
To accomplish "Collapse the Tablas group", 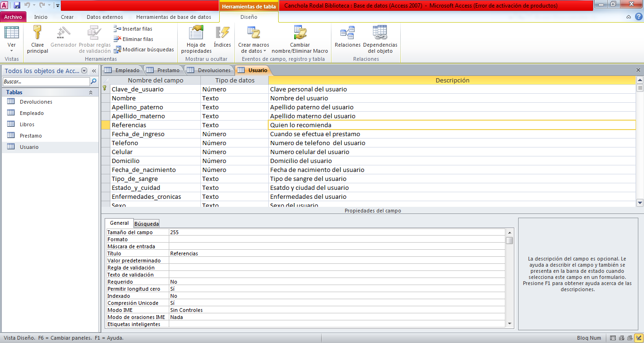I will 91,93.
